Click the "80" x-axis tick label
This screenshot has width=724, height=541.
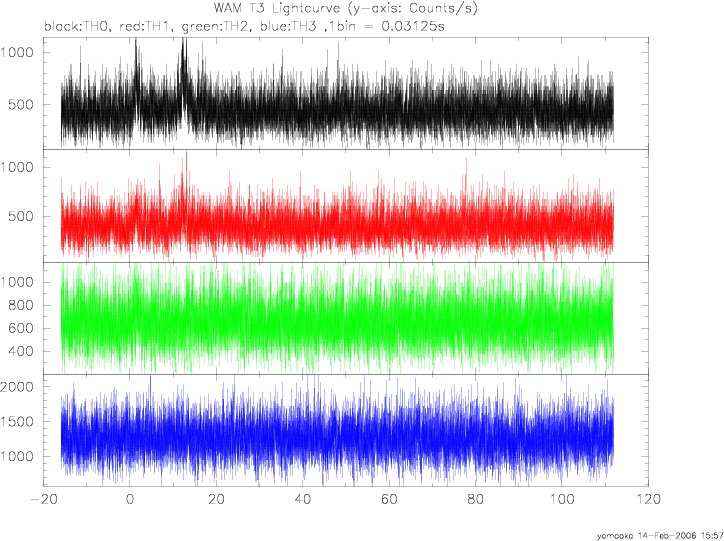pyautogui.click(x=476, y=499)
